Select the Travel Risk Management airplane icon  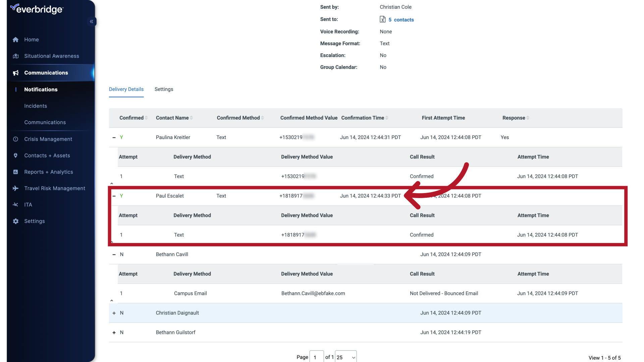[16, 188]
